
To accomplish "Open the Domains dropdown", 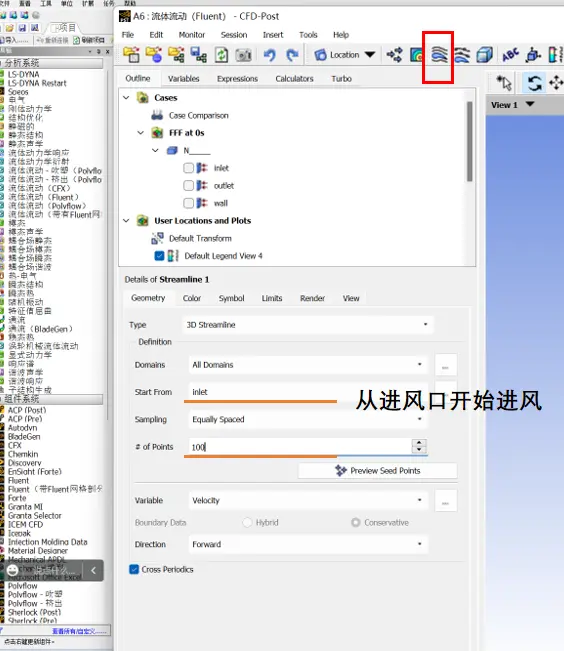I will tap(308, 365).
